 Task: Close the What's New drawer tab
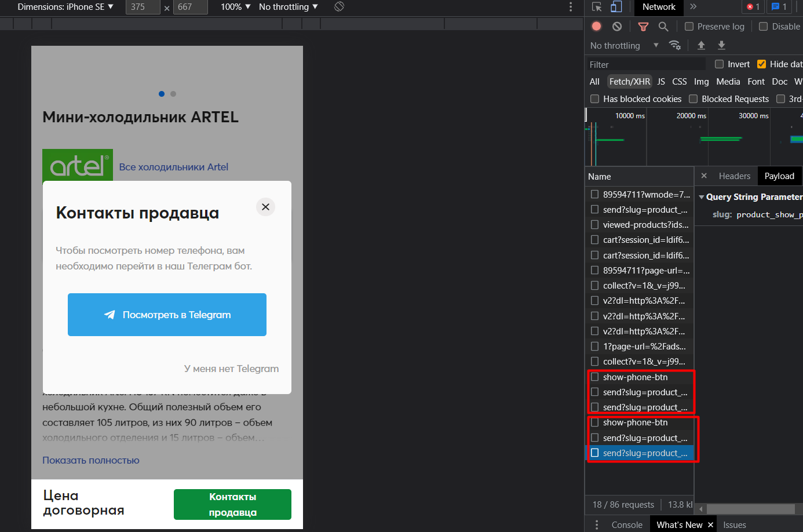710,525
